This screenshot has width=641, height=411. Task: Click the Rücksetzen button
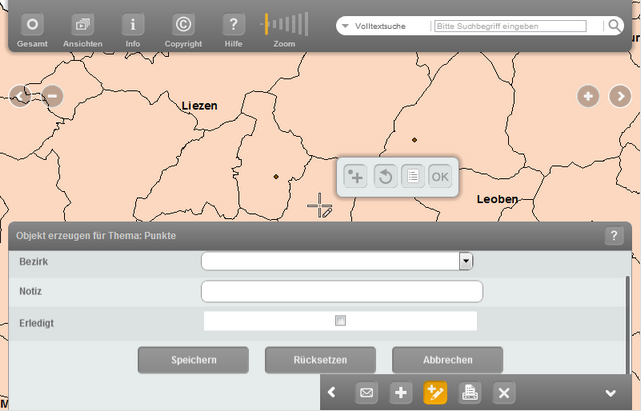coord(320,360)
